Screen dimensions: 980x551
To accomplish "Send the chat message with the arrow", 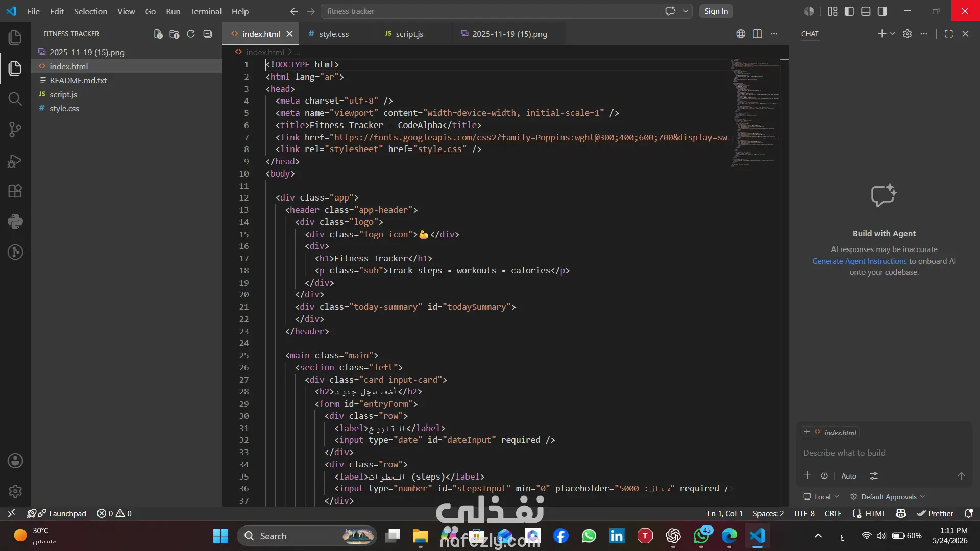I will click(961, 476).
